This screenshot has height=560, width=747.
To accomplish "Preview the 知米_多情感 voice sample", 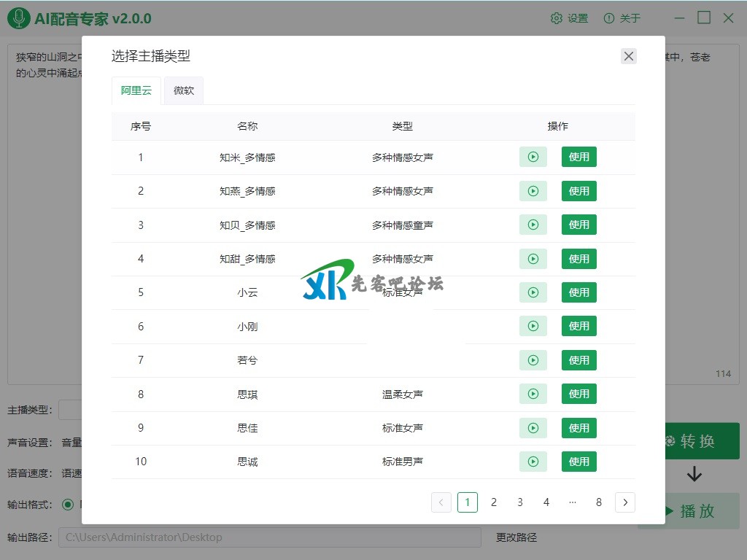I will tap(533, 157).
